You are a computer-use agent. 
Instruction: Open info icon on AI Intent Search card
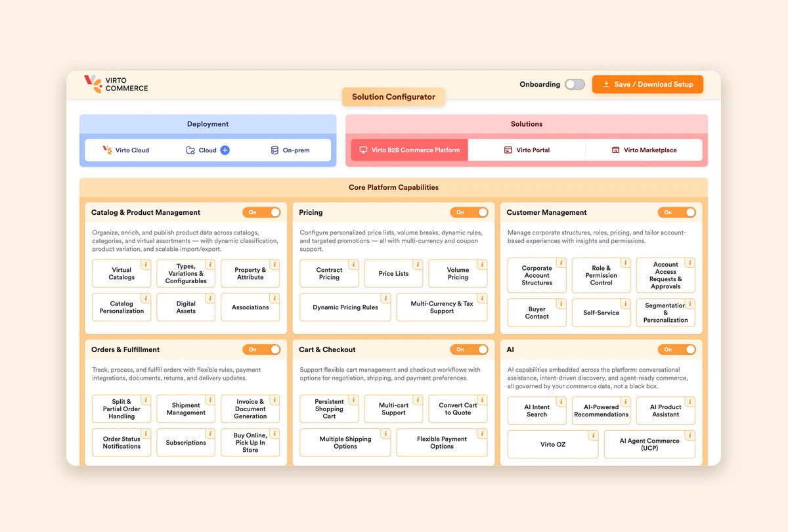[561, 401]
